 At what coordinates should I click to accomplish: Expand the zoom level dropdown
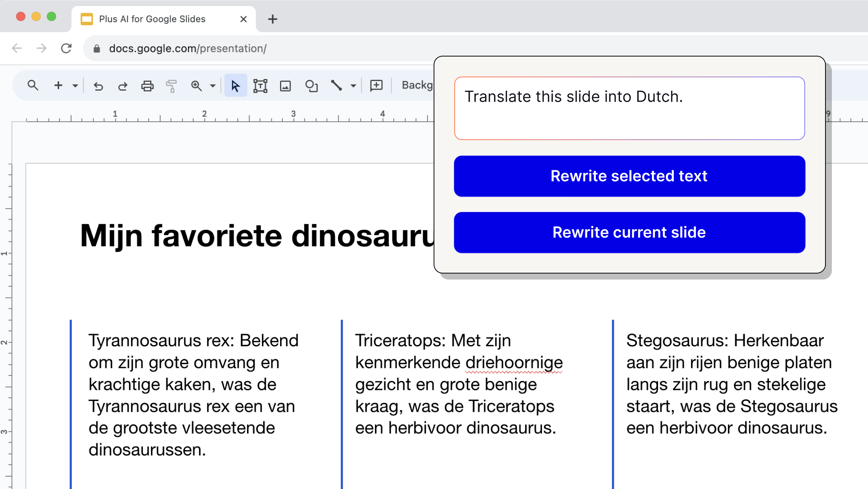pyautogui.click(x=213, y=86)
